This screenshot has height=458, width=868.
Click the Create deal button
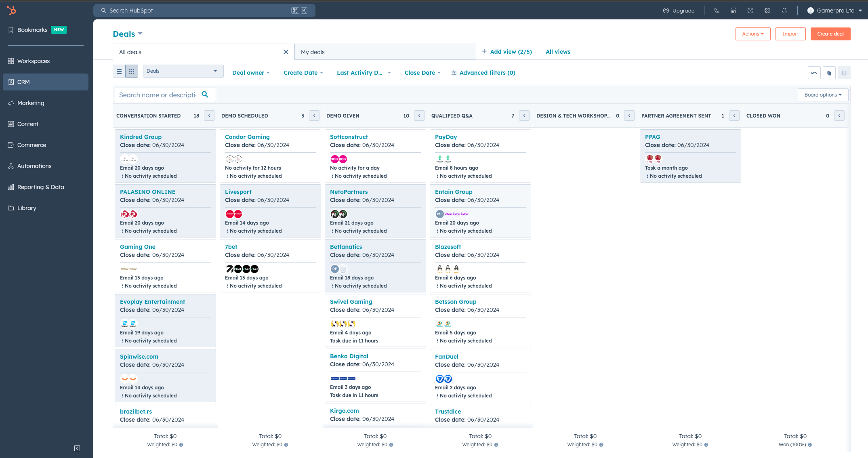coord(830,34)
